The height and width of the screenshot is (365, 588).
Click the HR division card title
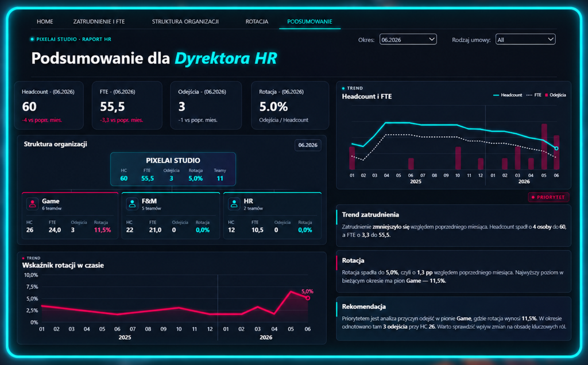pyautogui.click(x=248, y=201)
